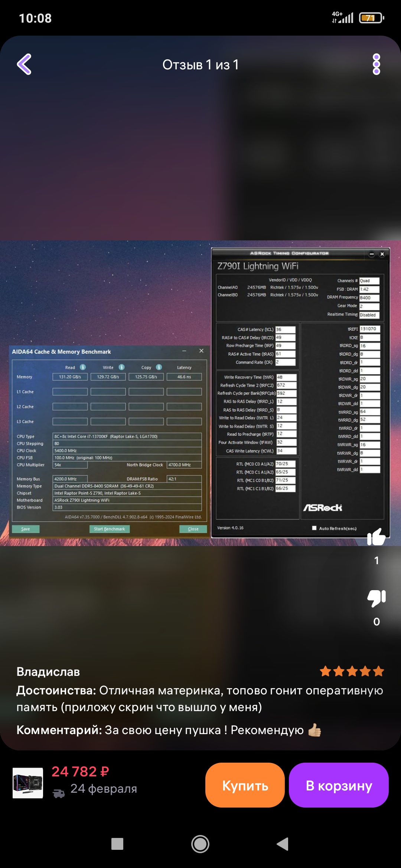Open the review screenshot image
401x868 pixels.
pyautogui.click(x=200, y=393)
